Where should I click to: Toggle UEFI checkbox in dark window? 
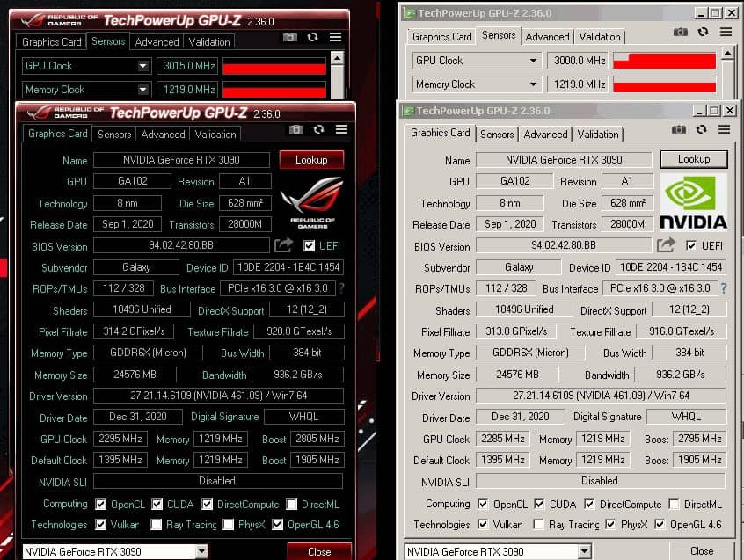(309, 245)
